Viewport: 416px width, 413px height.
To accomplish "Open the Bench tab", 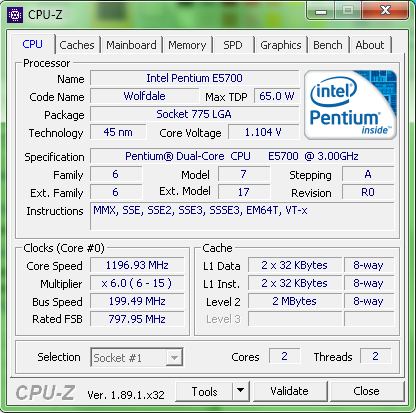I will 328,45.
